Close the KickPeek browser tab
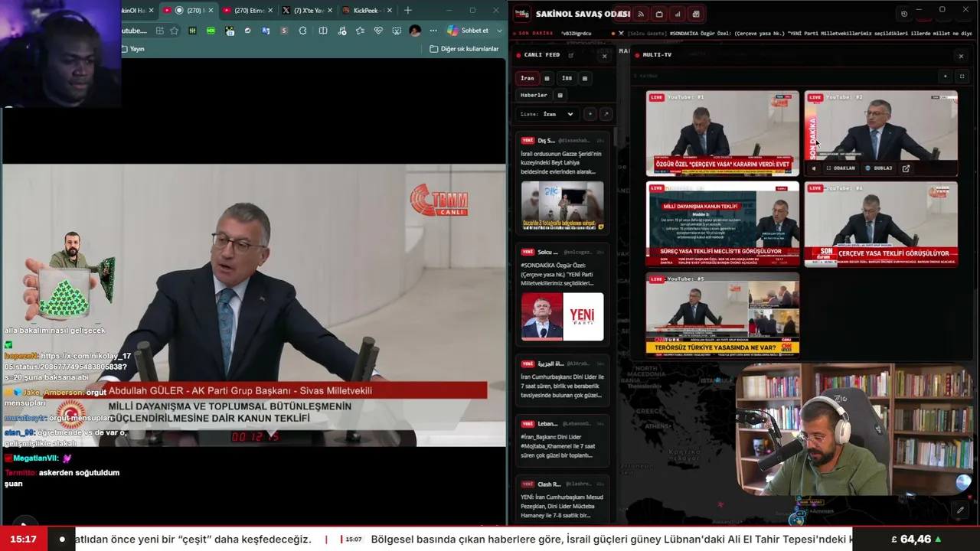Screen dimensions: 980x551 tap(390, 11)
